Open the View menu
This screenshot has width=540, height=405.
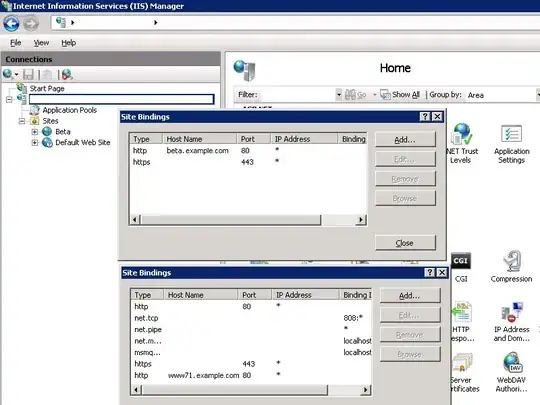coord(41,43)
